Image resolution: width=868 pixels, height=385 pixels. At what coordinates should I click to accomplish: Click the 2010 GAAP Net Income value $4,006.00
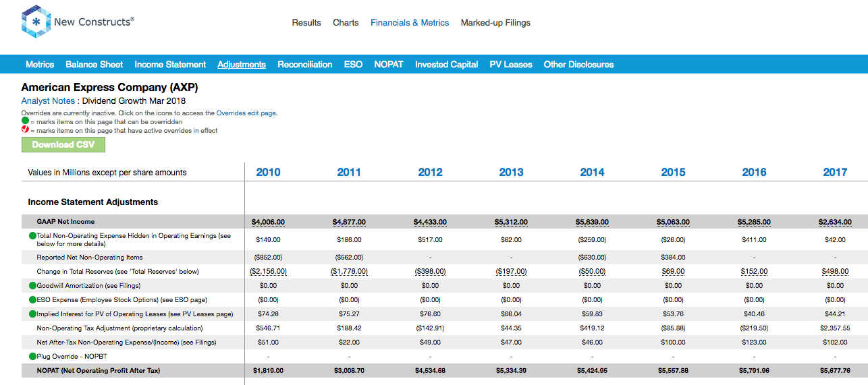[268, 222]
